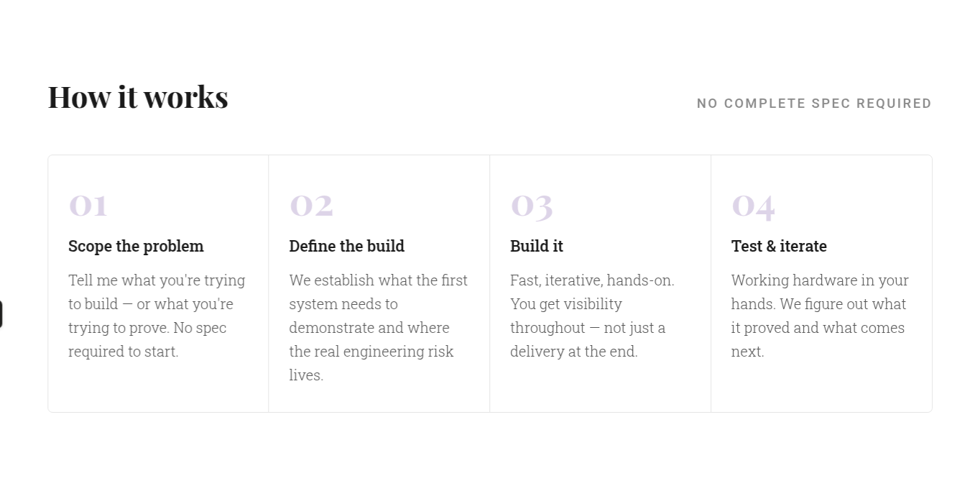Select the large "01" step number
The height and width of the screenshot is (481, 980).
(88, 205)
